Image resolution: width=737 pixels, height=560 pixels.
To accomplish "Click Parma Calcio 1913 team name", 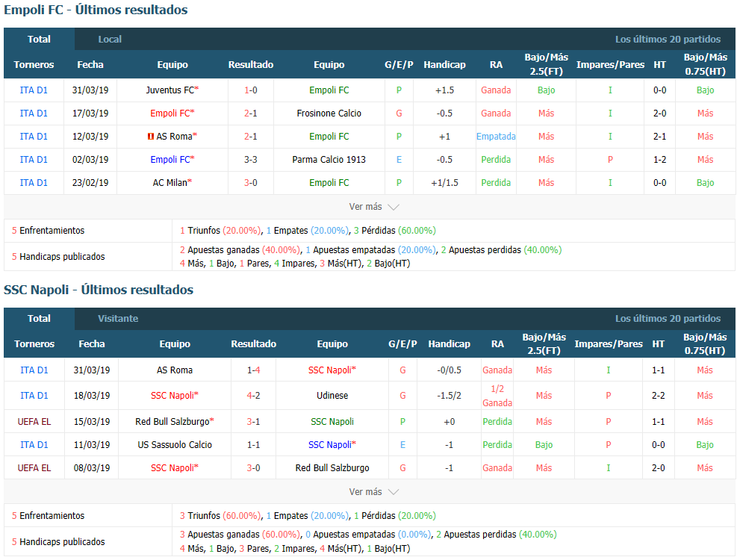I will tap(329, 159).
